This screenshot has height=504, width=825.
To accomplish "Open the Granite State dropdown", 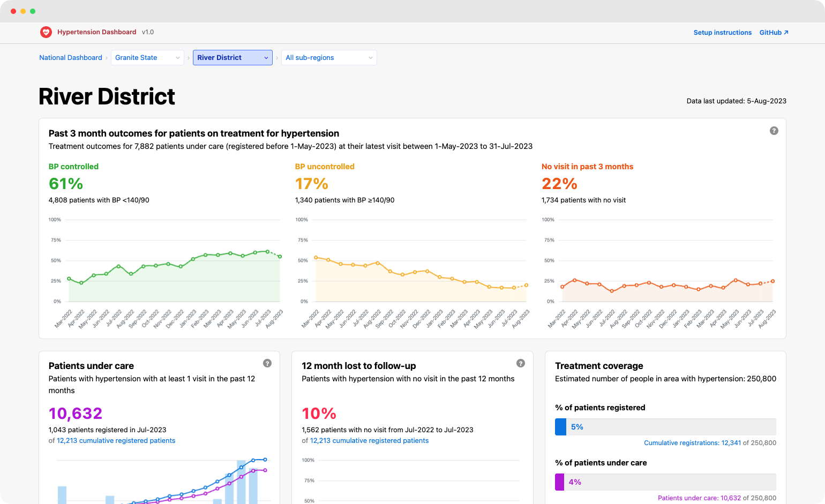I will pos(147,57).
